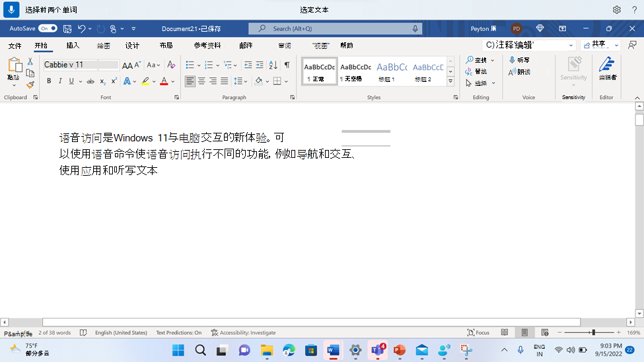The width and height of the screenshot is (644, 362).
Task: Open the comment editing mode dropdown
Action: (x=529, y=45)
